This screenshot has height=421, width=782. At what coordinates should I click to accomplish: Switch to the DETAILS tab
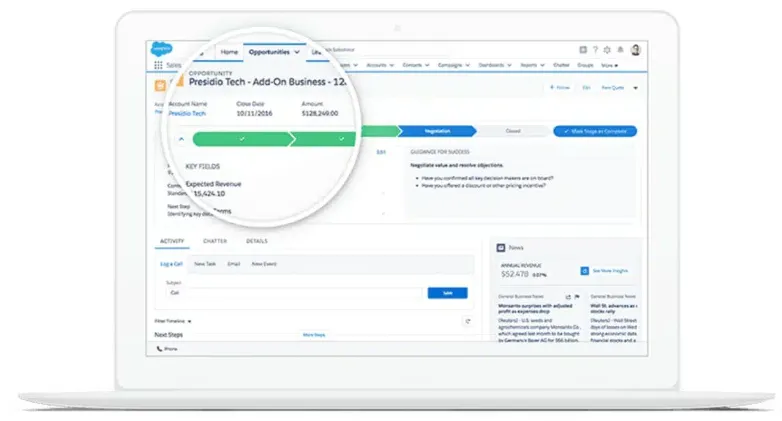257,241
